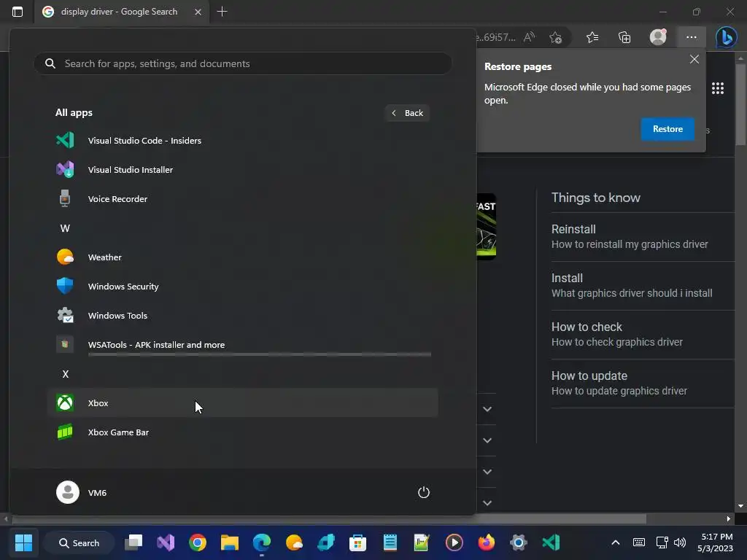The width and height of the screenshot is (747, 560).
Task: Launch Visual Studio Installer from app list
Action: 242,169
